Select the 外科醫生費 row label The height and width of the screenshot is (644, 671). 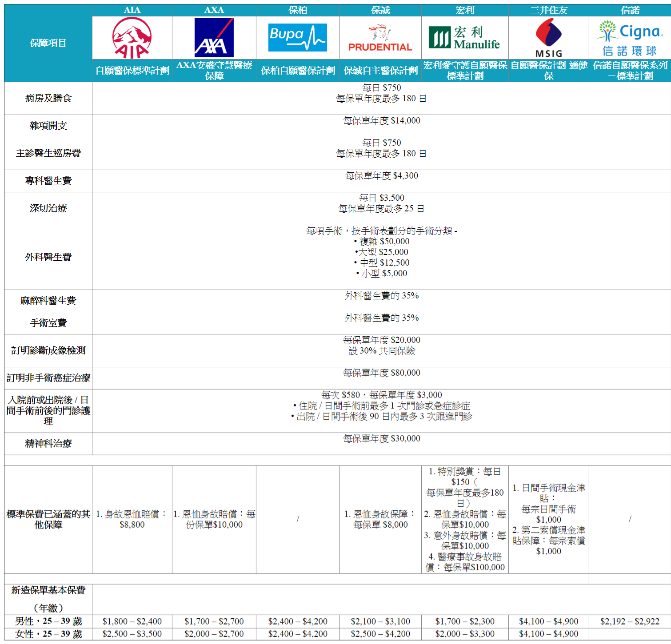pos(48,257)
